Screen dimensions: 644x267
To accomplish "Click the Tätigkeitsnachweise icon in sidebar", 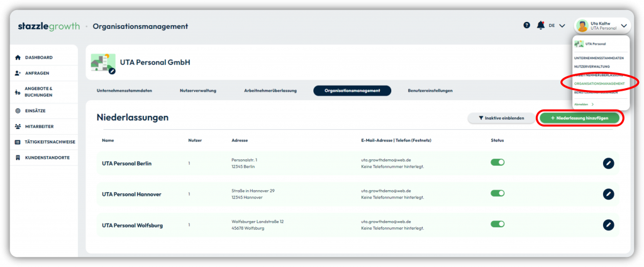I will [x=17, y=142].
